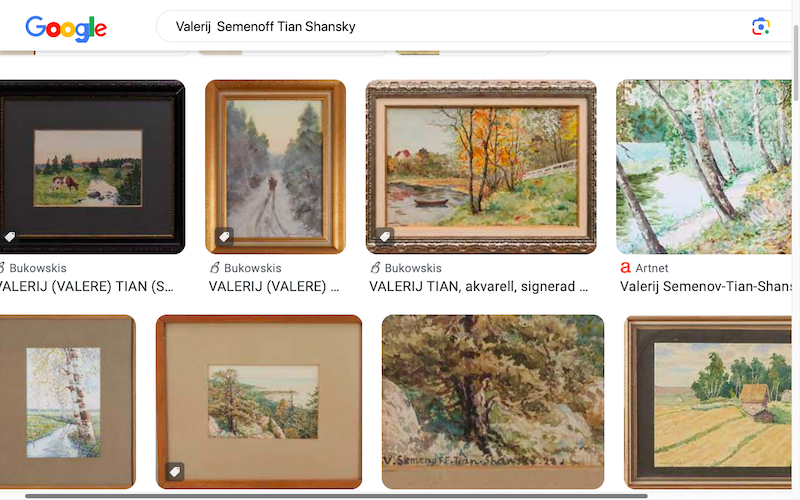800x500 pixels.
Task: Open signed V. Semenoff Tian-Shansky tree painting
Action: pos(493,402)
